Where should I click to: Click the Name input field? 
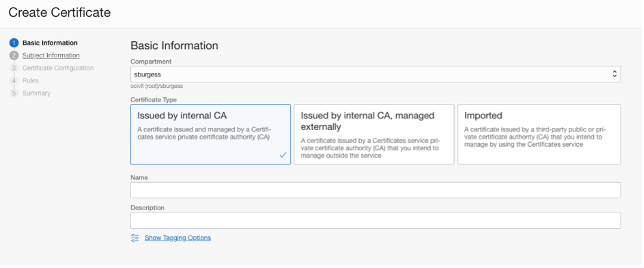375,190
